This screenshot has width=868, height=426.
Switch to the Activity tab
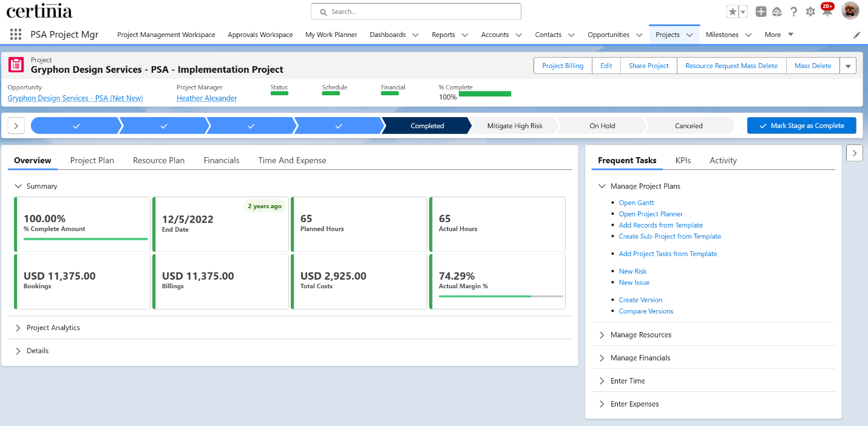coord(723,160)
